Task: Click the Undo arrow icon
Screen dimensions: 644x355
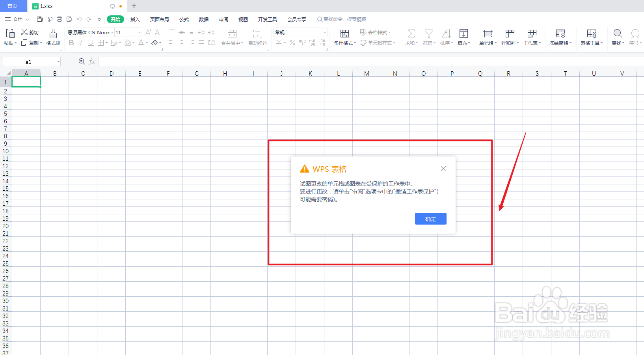Action: [79, 19]
